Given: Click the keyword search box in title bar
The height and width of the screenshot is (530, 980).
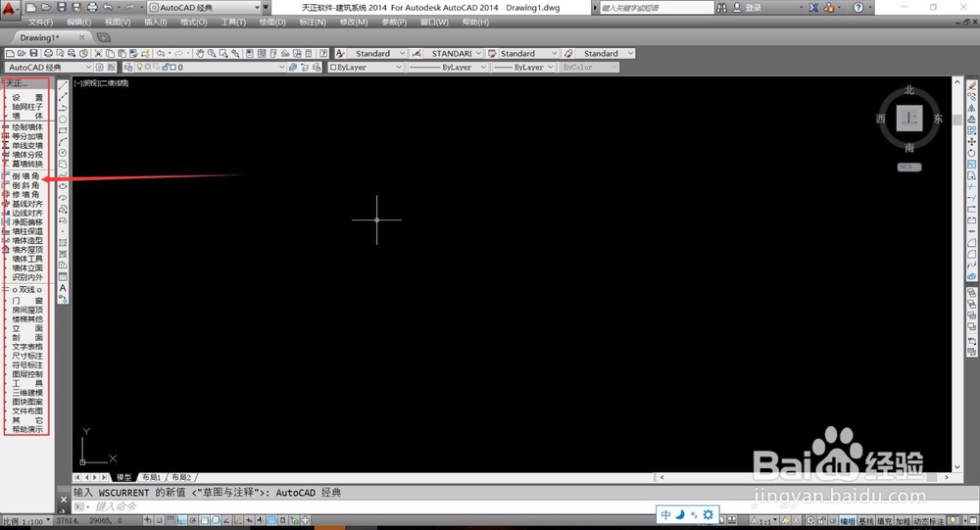Looking at the screenshot, I should tap(657, 8).
